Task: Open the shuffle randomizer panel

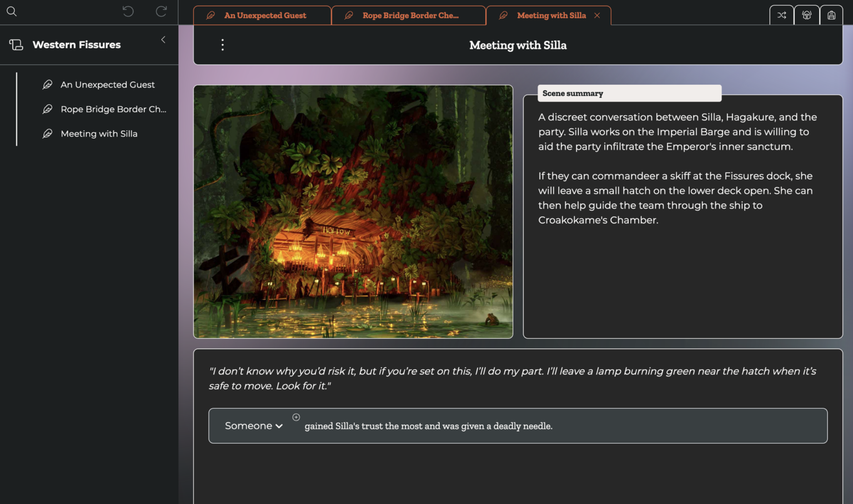Action: 781,16
